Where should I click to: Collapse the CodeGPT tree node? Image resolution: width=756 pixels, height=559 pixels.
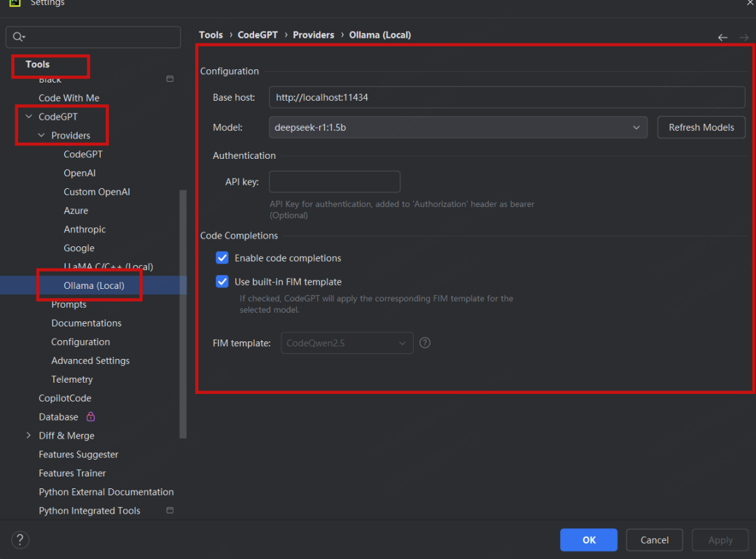click(x=29, y=117)
